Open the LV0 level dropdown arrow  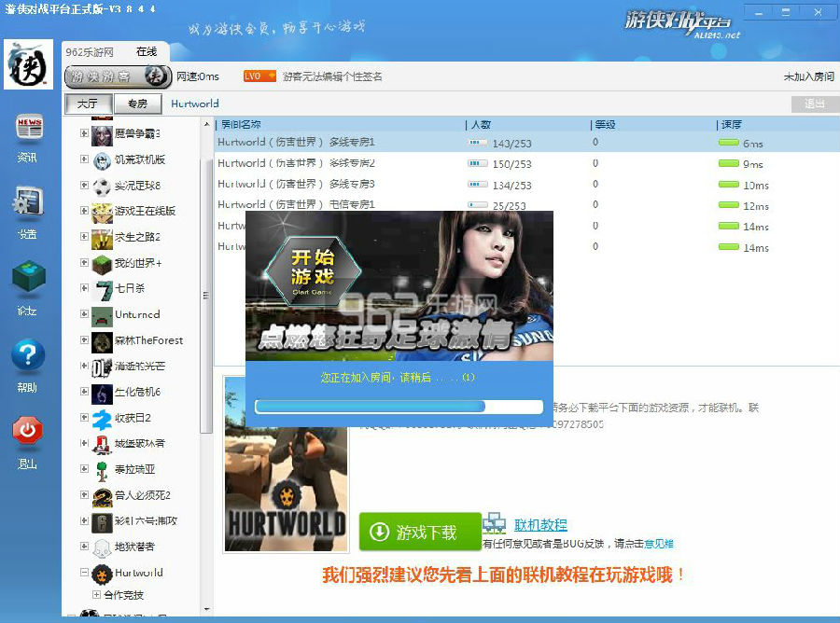[x=272, y=76]
